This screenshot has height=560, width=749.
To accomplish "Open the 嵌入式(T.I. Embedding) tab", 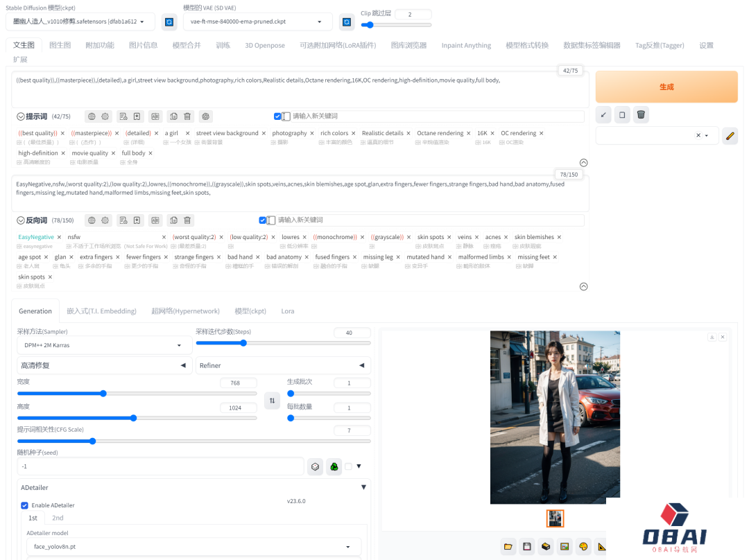I will 102,311.
